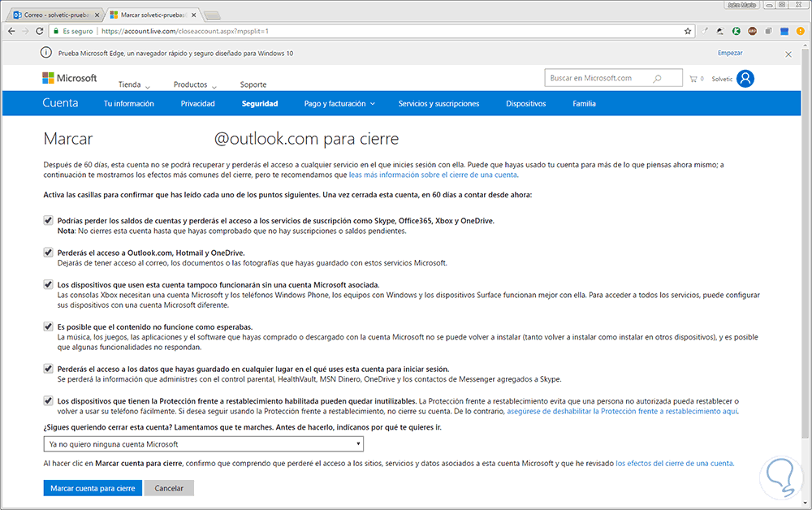Open the Privacidad tab
812x510 pixels.
tap(197, 104)
